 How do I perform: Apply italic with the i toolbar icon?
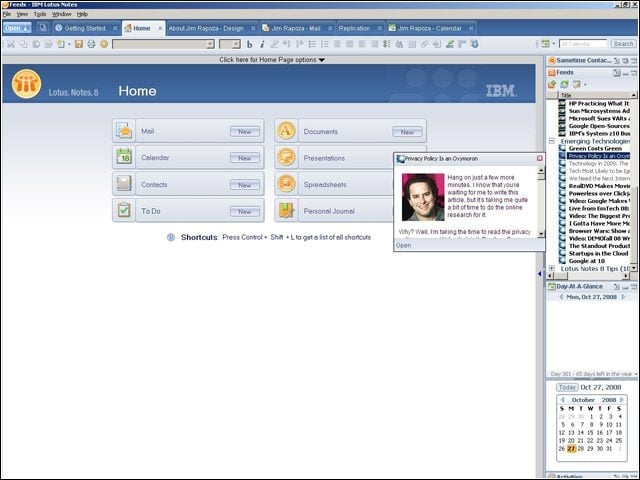(x=262, y=44)
